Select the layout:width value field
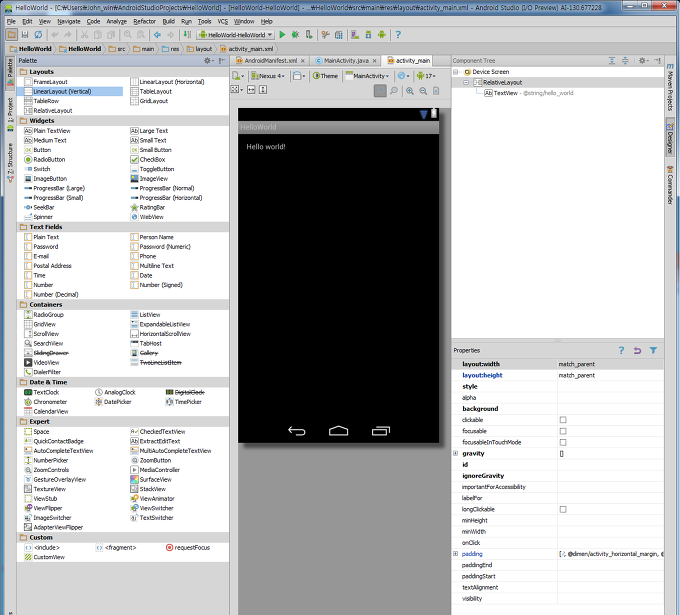 point(610,364)
